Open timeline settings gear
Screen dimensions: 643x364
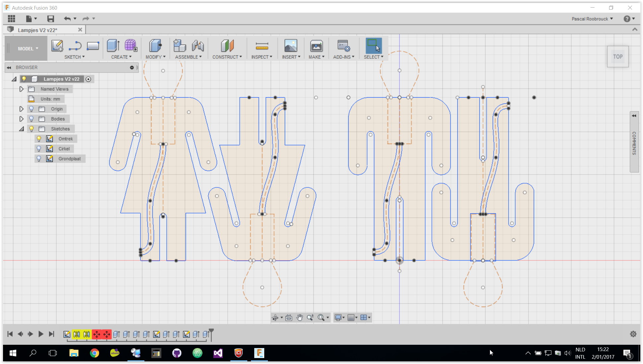(633, 334)
